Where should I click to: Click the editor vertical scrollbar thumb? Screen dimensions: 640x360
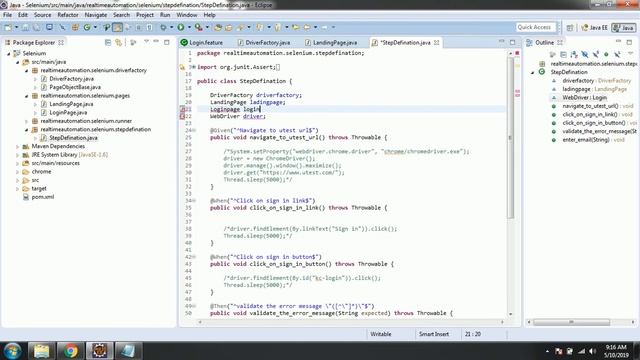tap(510, 137)
